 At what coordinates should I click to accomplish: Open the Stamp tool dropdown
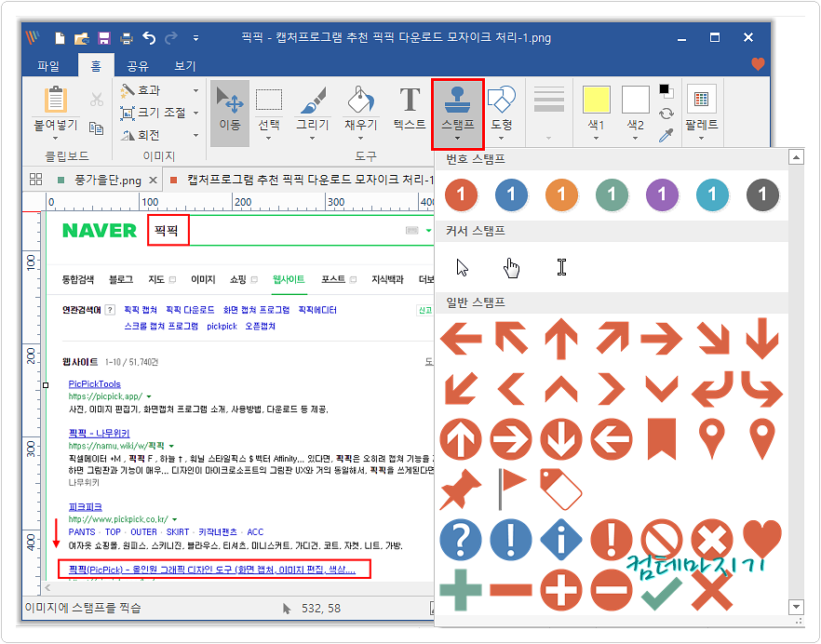point(458,139)
